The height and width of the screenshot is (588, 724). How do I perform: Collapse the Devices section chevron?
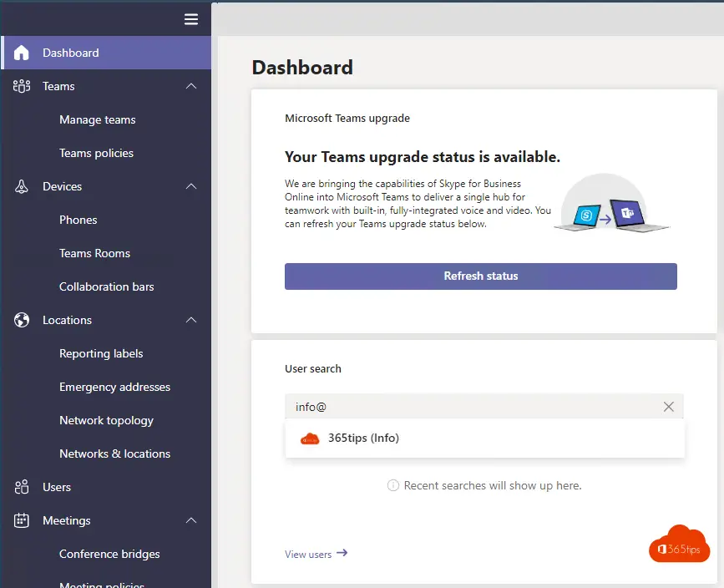[191, 186]
